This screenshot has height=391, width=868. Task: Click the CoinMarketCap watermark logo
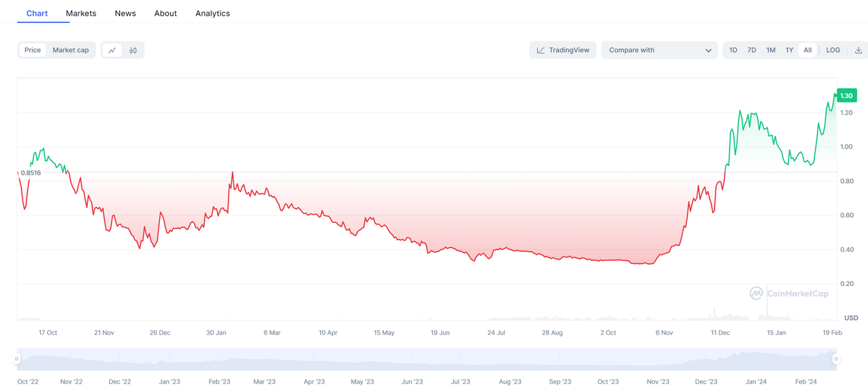[x=756, y=293]
